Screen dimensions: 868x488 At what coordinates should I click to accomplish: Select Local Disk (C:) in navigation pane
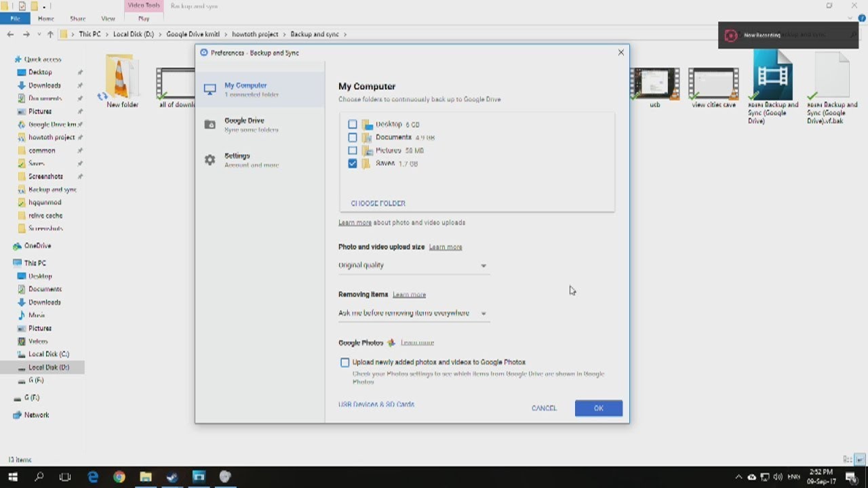49,354
